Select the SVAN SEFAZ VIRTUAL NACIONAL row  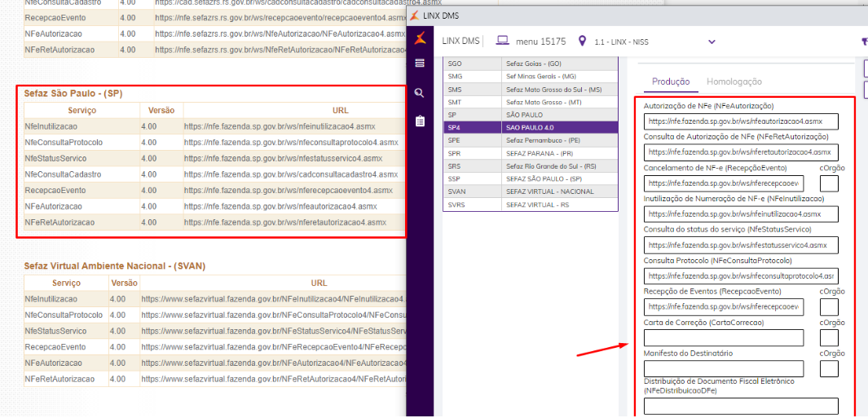[531, 191]
